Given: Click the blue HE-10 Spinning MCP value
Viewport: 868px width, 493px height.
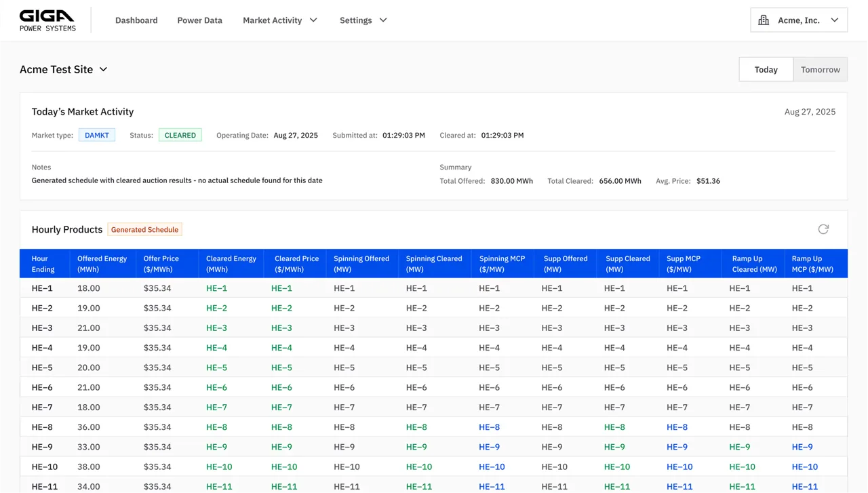Looking at the screenshot, I should coord(492,467).
